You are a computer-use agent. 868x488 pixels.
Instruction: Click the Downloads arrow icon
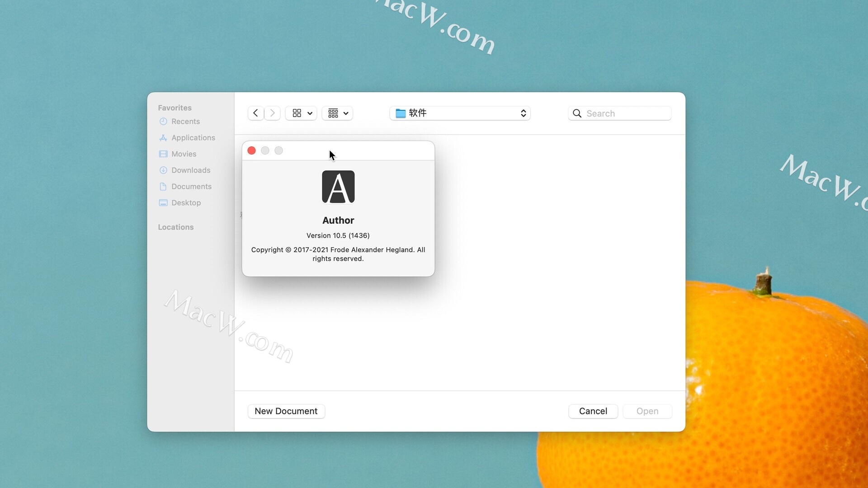click(x=163, y=170)
